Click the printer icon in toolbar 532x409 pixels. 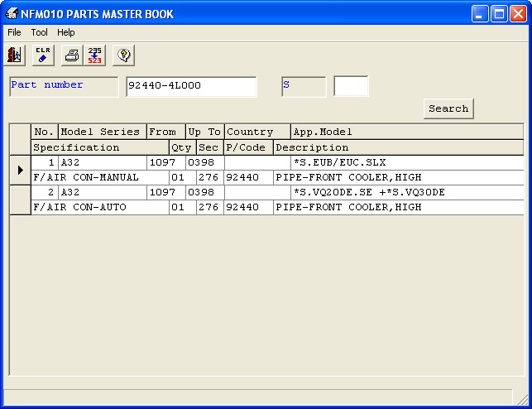pyautogui.click(x=72, y=55)
